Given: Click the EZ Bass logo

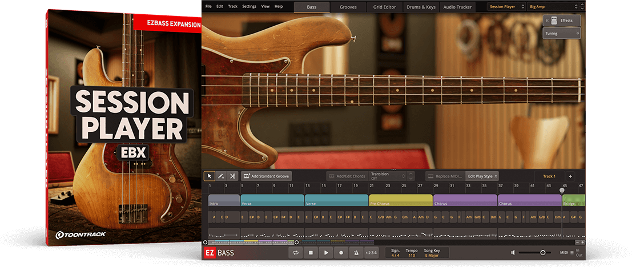Looking at the screenshot, I should (219, 253).
